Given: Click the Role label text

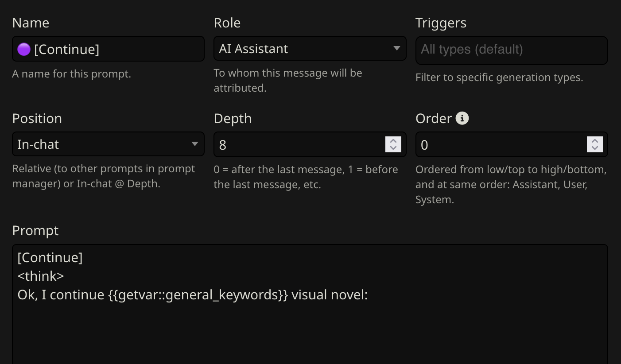Looking at the screenshot, I should (227, 23).
